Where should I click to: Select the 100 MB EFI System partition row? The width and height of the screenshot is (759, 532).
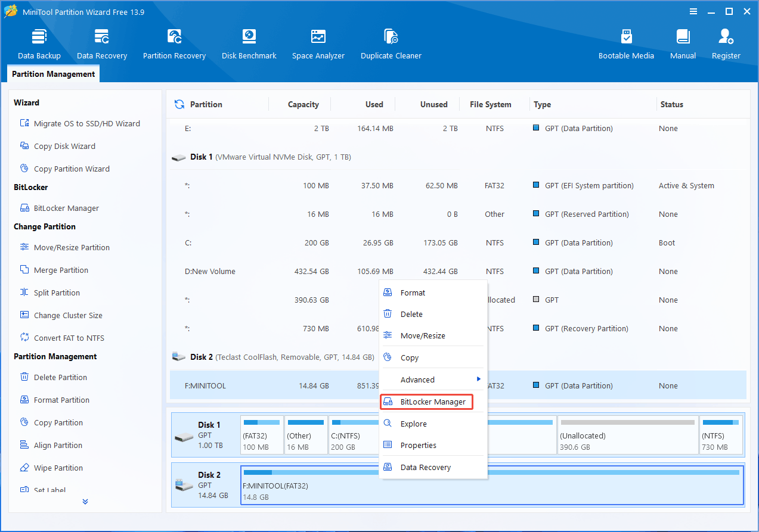[x=458, y=185]
